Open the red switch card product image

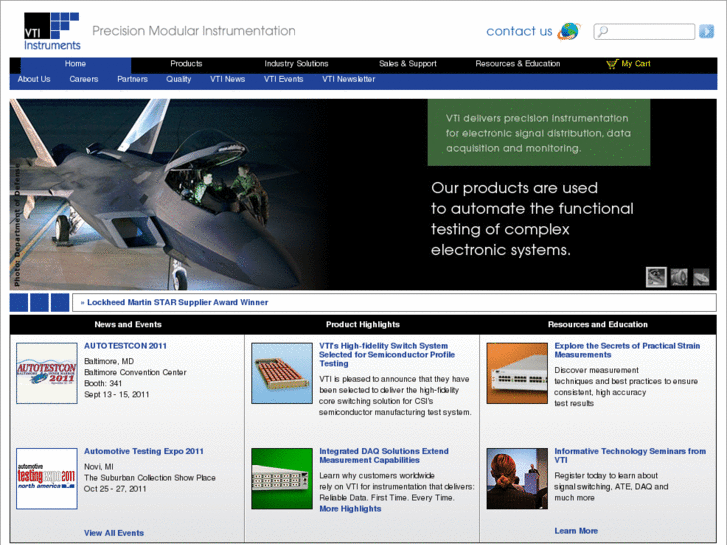pyautogui.click(x=282, y=373)
